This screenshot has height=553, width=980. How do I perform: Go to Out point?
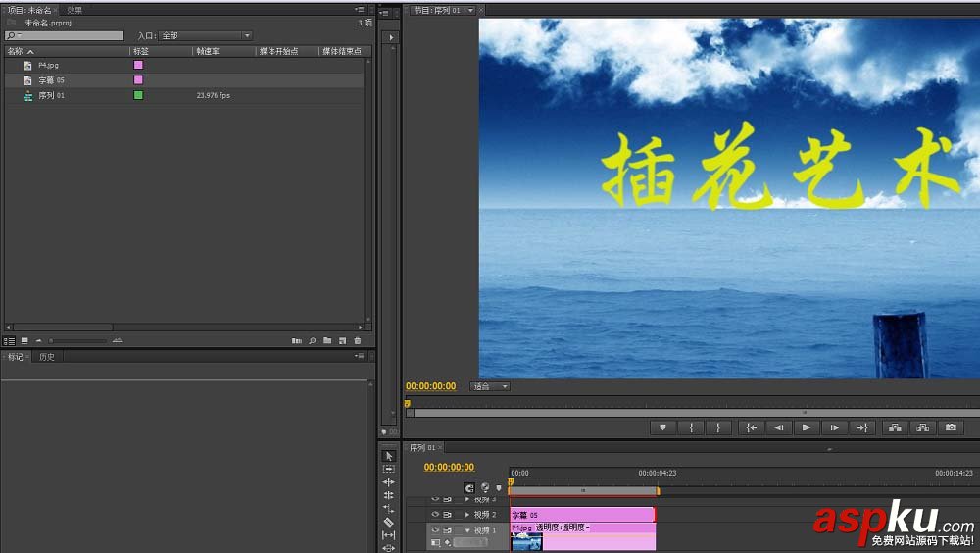[861, 427]
